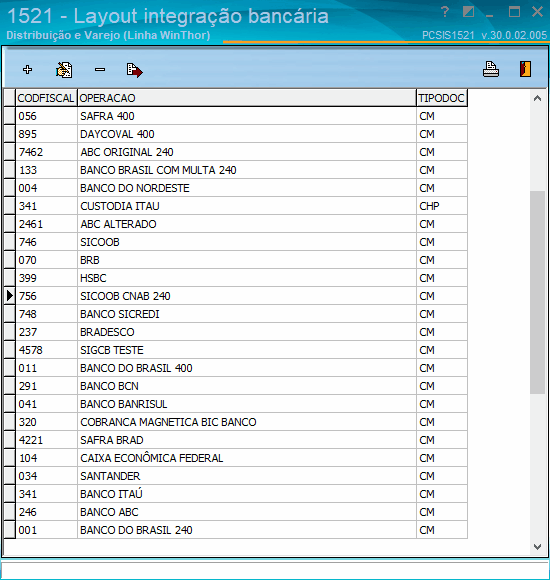Open the help question mark icon
The width and height of the screenshot is (550, 580).
pos(445,12)
